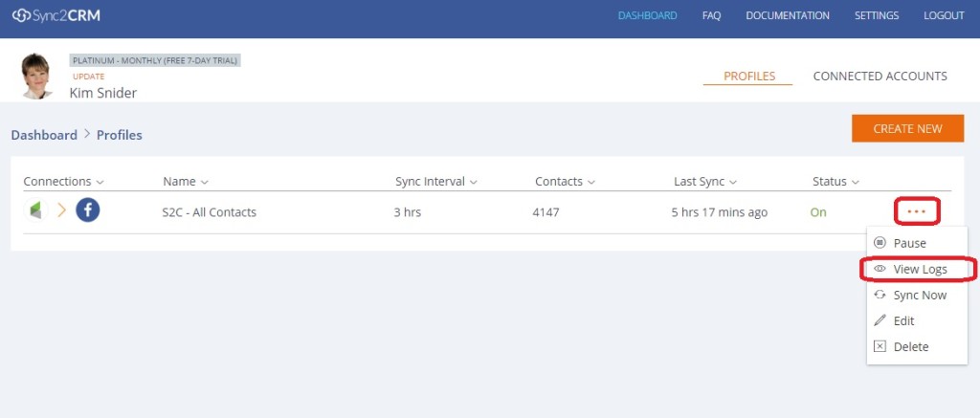This screenshot has height=418, width=980.
Task: Click the 3 hrs sync interval value
Action: 408,212
